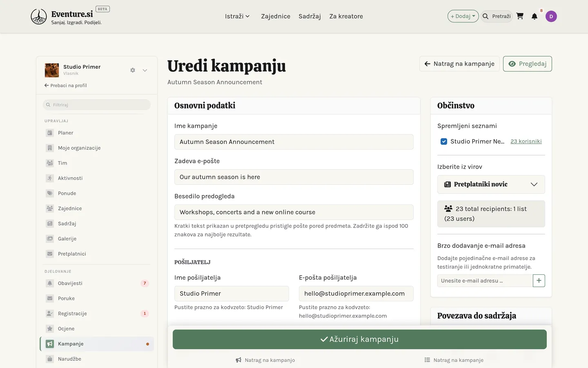This screenshot has height=368, width=588.
Task: Open Galerije in sidebar
Action: (x=97, y=239)
